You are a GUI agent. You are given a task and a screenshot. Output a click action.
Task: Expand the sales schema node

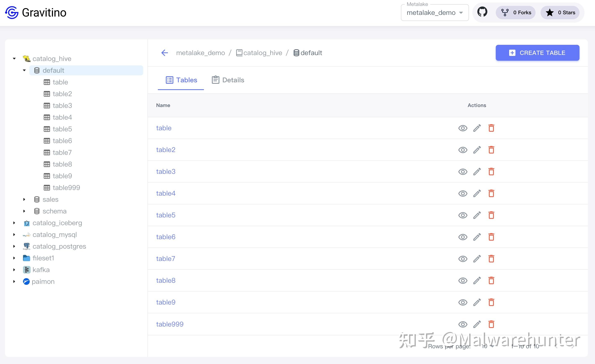click(24, 199)
